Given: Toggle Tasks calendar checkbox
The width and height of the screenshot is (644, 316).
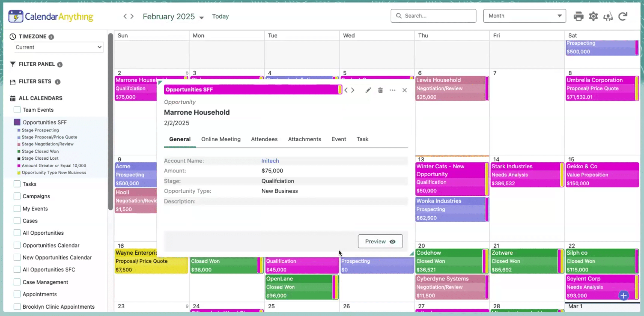Looking at the screenshot, I should click(17, 184).
